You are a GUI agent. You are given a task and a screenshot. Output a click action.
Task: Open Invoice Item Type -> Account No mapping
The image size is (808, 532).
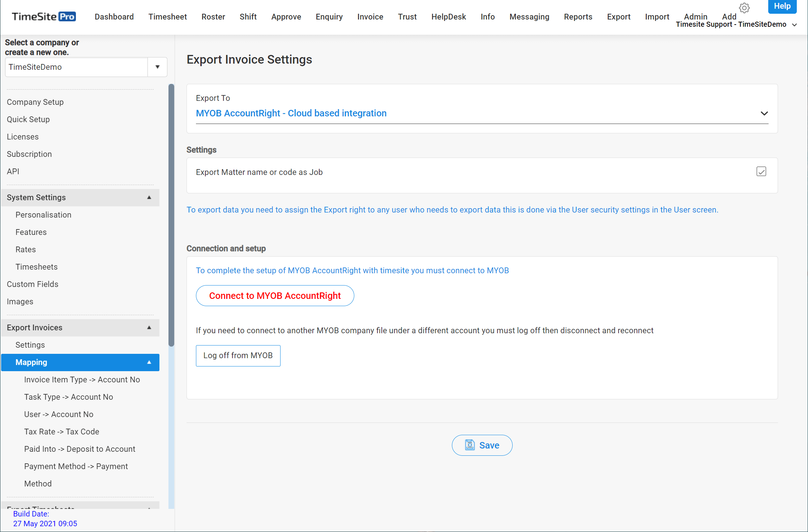[x=82, y=379]
